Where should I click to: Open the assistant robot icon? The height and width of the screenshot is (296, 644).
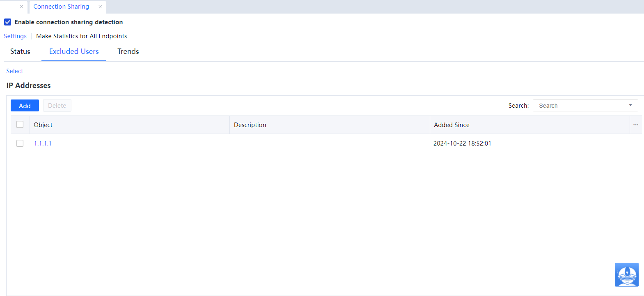(x=626, y=275)
